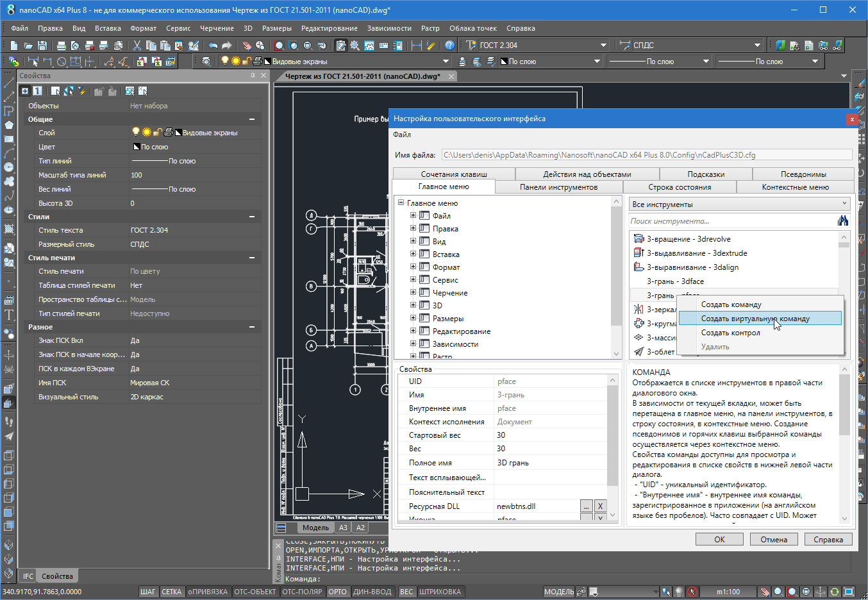
Task: Click the red-framed zoom magnifier icon
Action: tap(280, 46)
